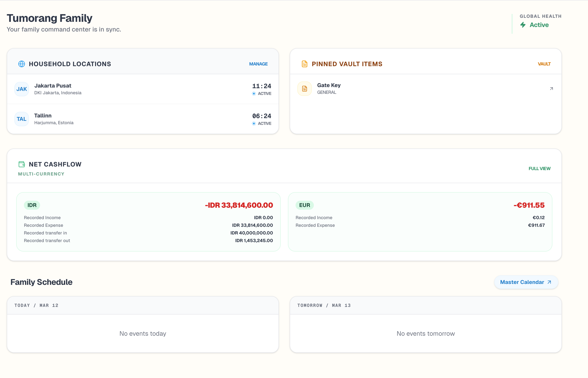588x378 pixels.
Task: Click the TAL location avatar
Action: point(22,119)
